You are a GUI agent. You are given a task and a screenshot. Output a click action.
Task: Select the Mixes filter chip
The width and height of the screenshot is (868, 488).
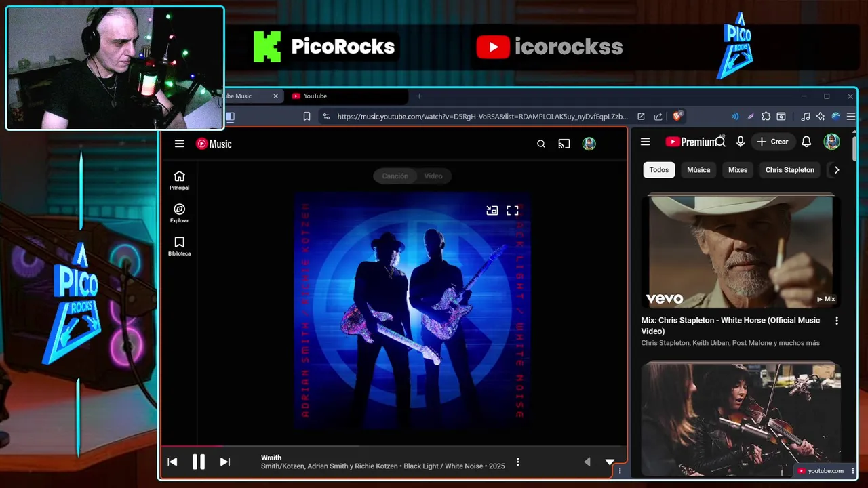(738, 170)
